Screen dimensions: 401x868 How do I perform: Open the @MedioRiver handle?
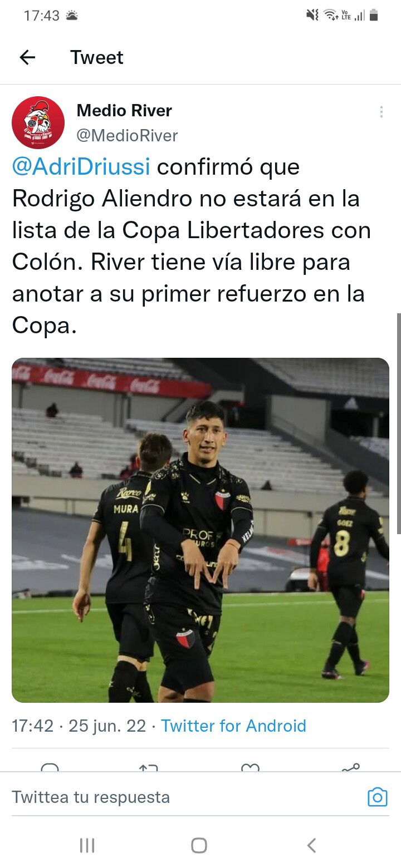pyautogui.click(x=127, y=135)
